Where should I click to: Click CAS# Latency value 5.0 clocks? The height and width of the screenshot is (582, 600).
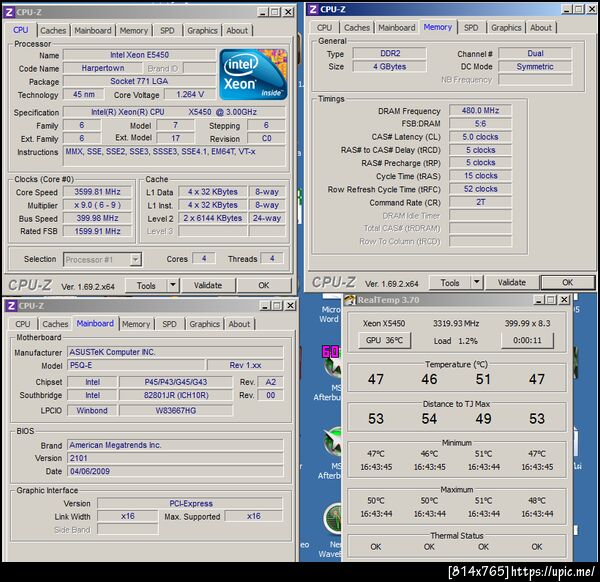[480, 137]
